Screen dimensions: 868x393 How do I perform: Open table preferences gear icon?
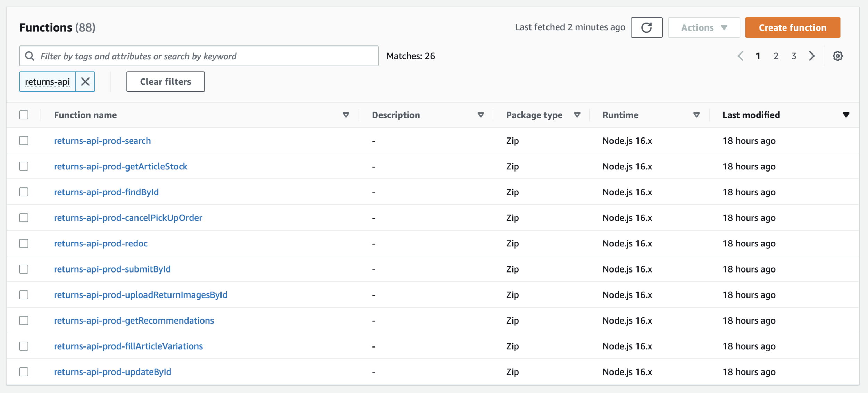pos(837,56)
